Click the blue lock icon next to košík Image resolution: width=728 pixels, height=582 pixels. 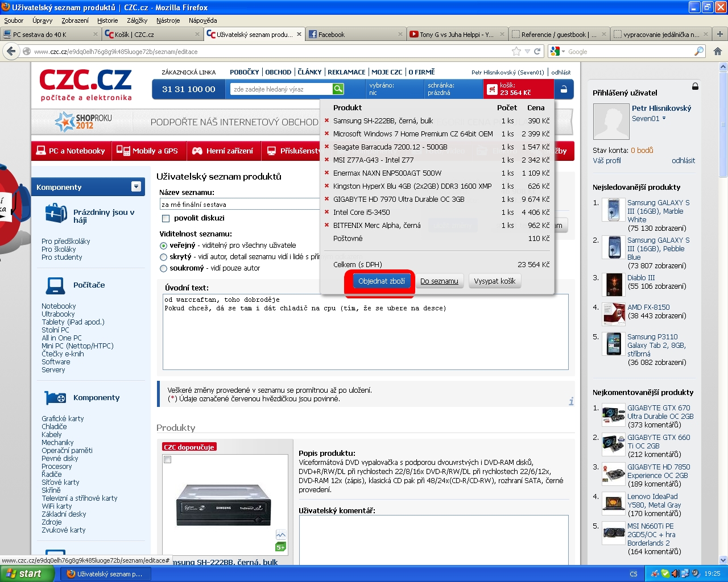click(x=564, y=89)
